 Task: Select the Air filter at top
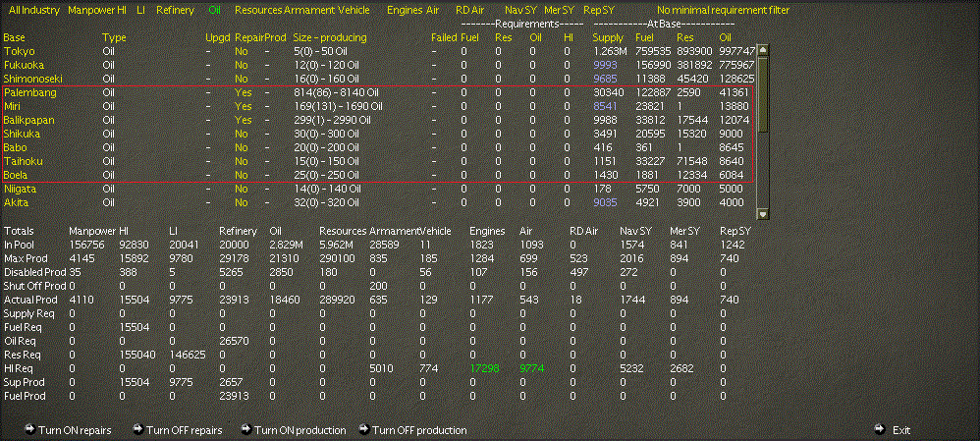(432, 11)
